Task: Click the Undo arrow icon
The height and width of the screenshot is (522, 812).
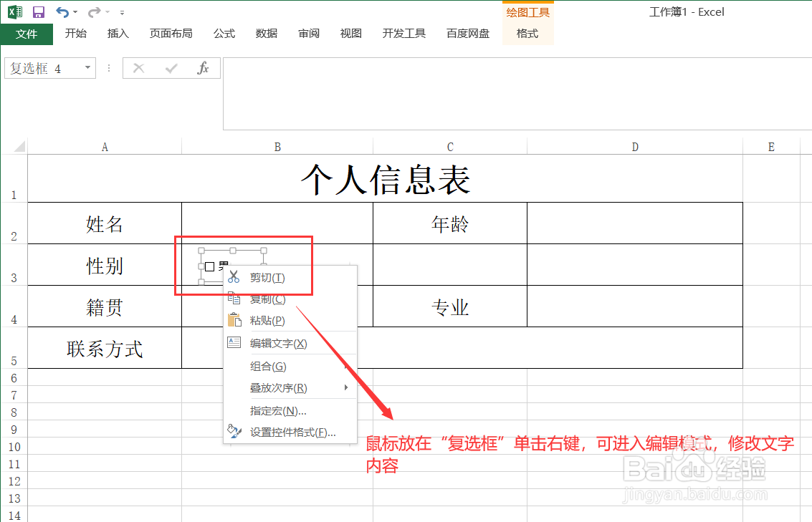Action: [x=62, y=12]
